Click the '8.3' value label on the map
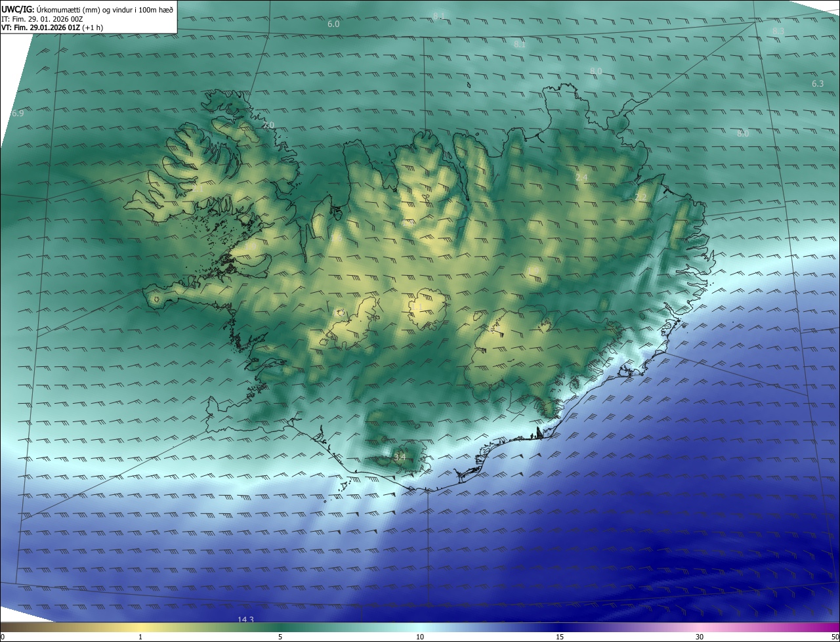The height and width of the screenshot is (642, 840). pos(778,32)
